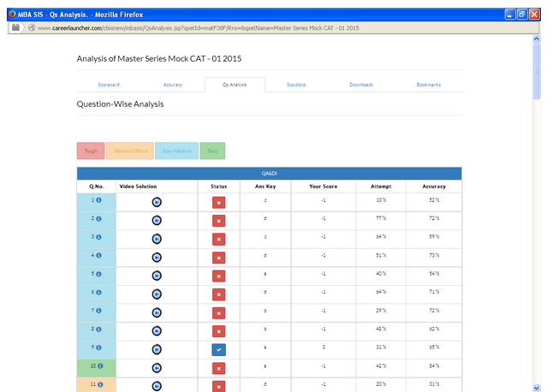Click the correct-answer check icon for question 9
552x392 pixels.
(x=218, y=350)
